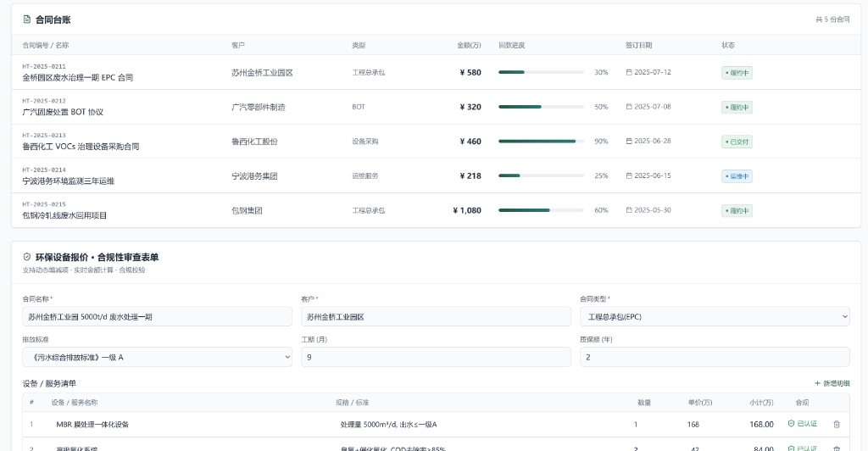The width and height of the screenshot is (868, 451).
Task: Click amount ¥ 1,080
Action: (x=467, y=210)
